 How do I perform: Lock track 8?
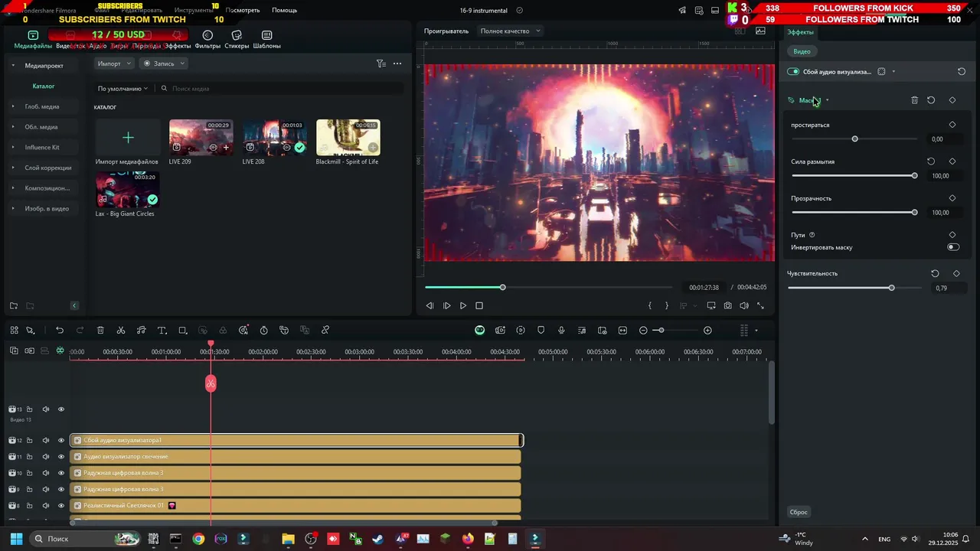click(29, 506)
